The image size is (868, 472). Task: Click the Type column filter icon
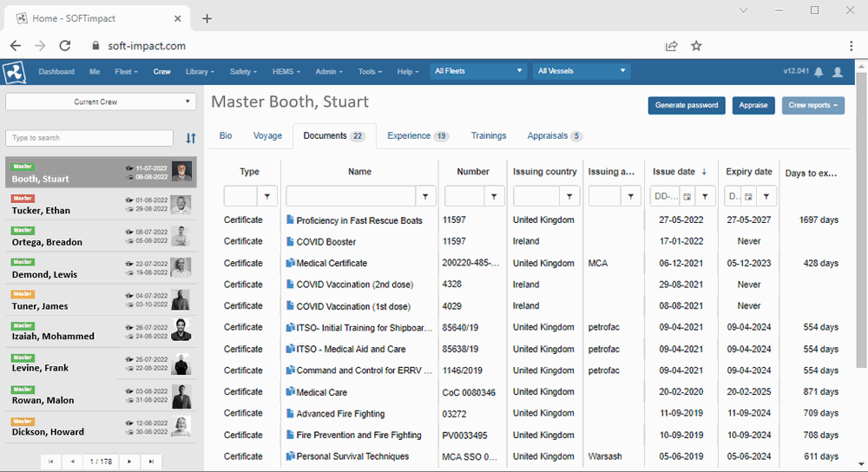pyautogui.click(x=266, y=196)
